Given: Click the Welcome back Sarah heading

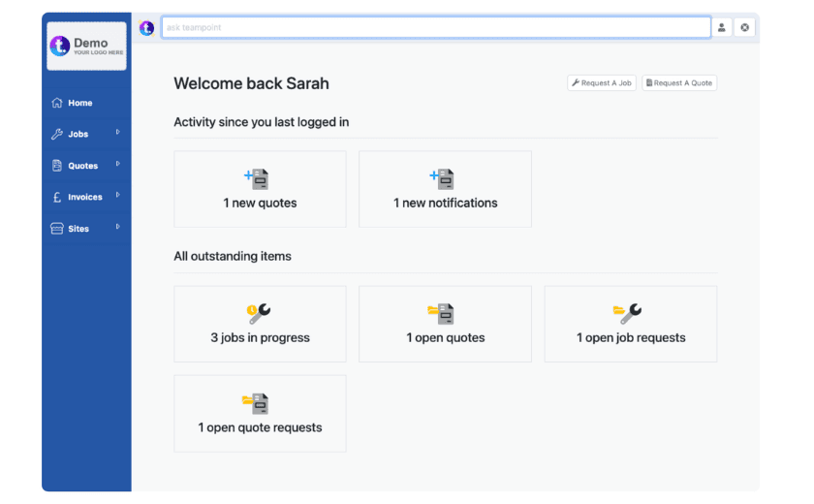Looking at the screenshot, I should point(251,83).
